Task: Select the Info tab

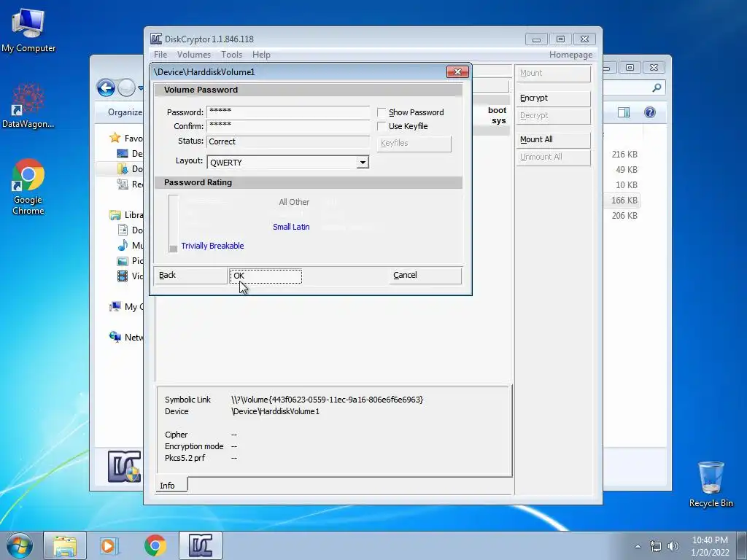Action: [x=171, y=485]
